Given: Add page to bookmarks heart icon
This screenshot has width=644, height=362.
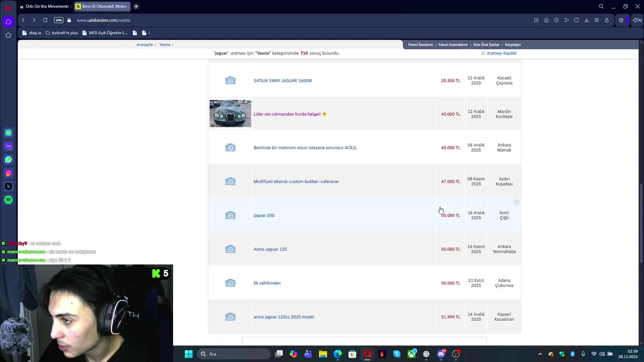Looking at the screenshot, I should pyautogui.click(x=577, y=20).
